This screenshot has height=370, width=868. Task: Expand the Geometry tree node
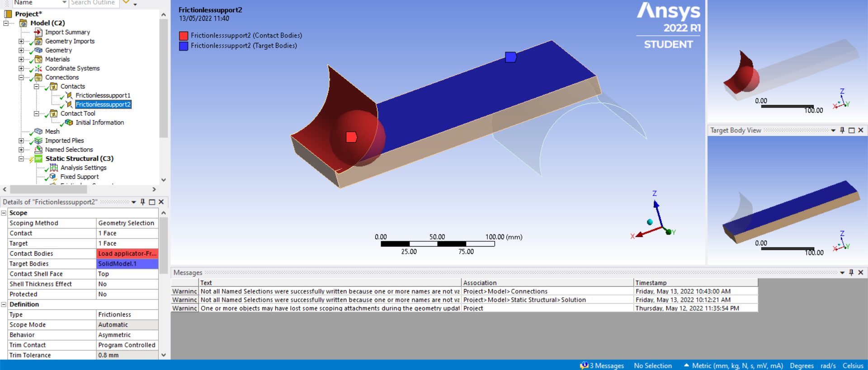point(21,50)
